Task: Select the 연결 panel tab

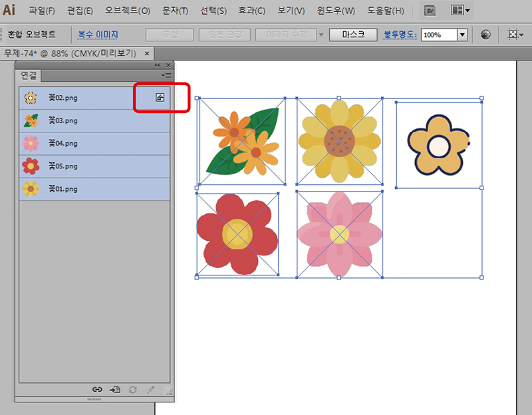Action: coord(29,75)
